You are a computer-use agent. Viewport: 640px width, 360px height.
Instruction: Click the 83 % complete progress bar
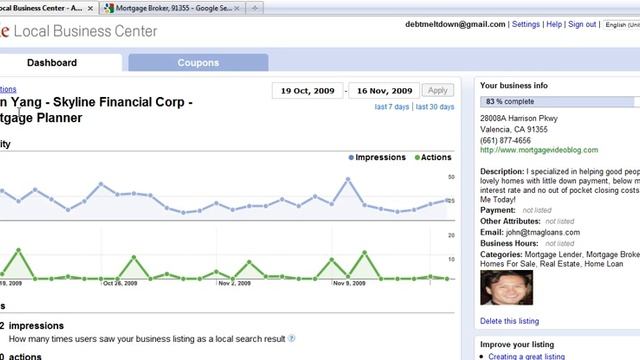(x=560, y=102)
